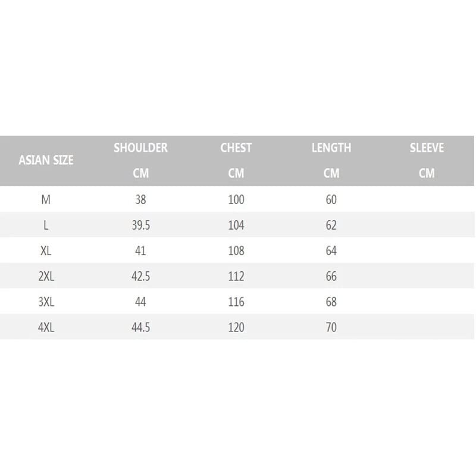The image size is (476, 476).
Task: Click the chest value 100
Action: (x=236, y=200)
